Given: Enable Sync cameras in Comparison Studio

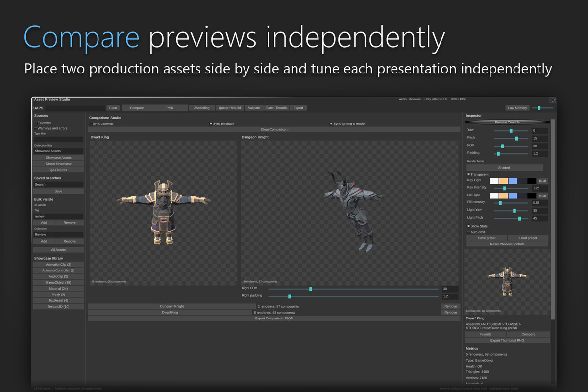Looking at the screenshot, I should click(91, 123).
